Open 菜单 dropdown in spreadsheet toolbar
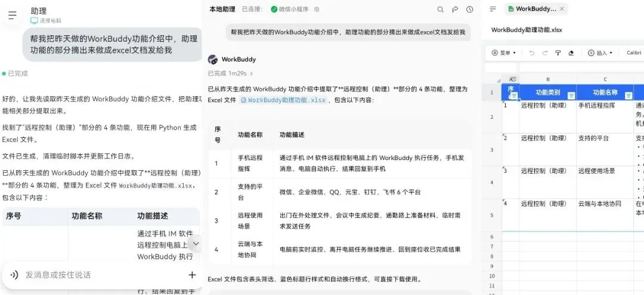 pos(504,53)
